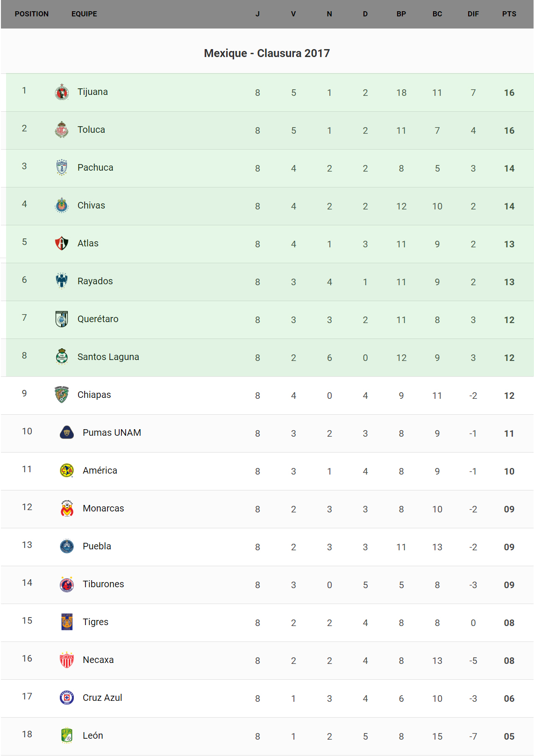Select the DIF column header

click(x=473, y=14)
